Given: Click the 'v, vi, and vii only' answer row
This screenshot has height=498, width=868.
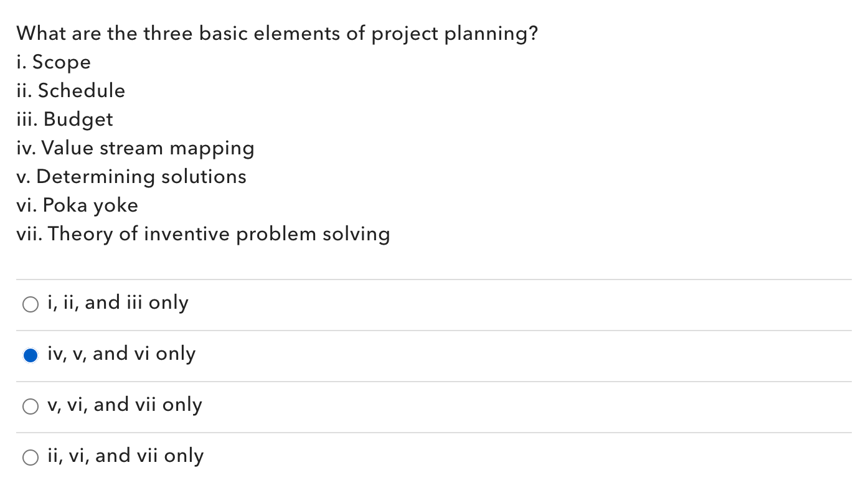Looking at the screenshot, I should pos(125,405).
